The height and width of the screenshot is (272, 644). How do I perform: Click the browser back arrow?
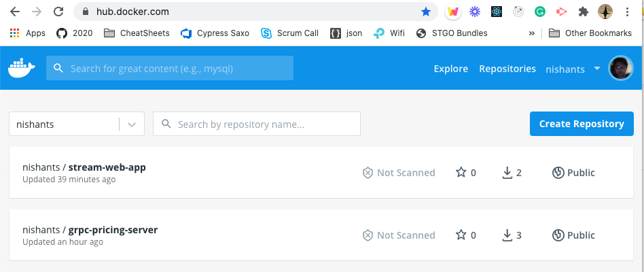15,12
